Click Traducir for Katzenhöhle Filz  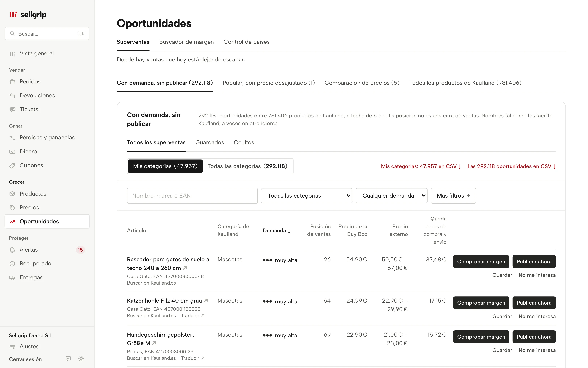click(193, 316)
